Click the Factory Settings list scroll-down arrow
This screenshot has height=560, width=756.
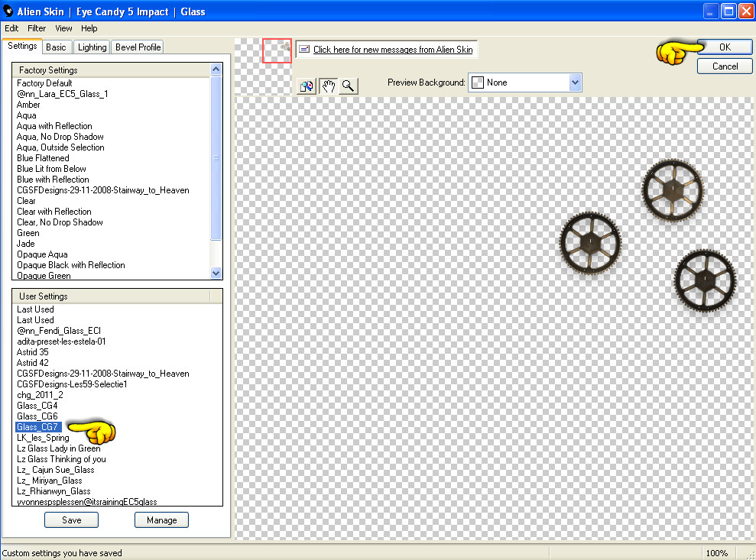click(216, 274)
